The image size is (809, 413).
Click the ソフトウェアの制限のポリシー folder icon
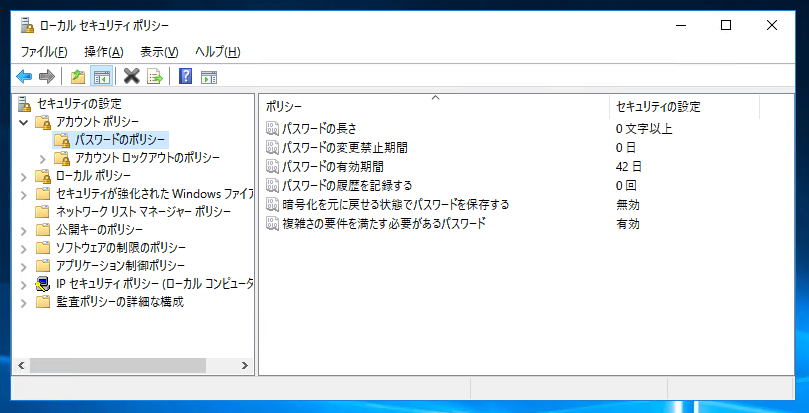tap(42, 248)
